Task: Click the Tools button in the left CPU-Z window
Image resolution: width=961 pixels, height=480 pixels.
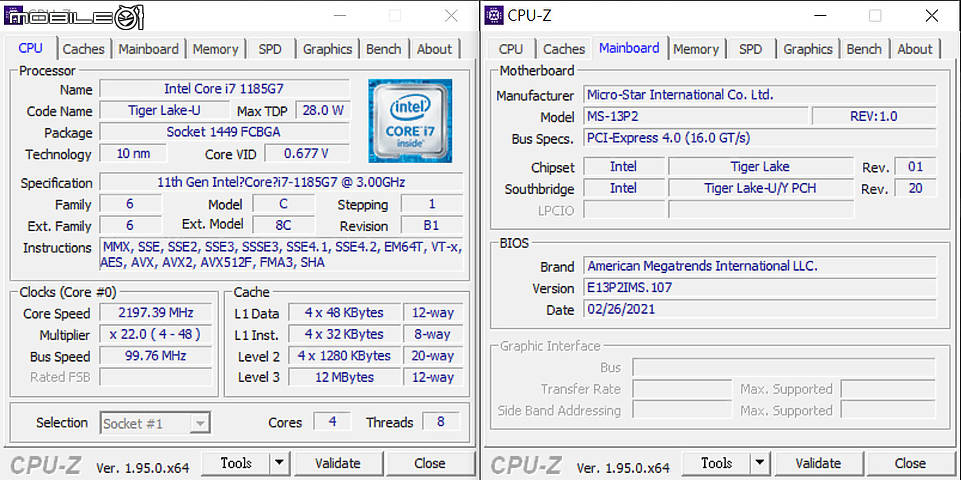Action: tap(236, 463)
